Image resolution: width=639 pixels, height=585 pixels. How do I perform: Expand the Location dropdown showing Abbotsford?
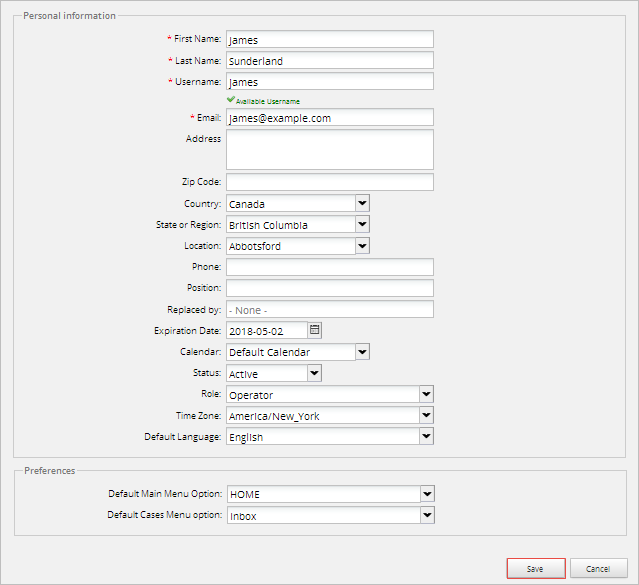tap(361, 245)
